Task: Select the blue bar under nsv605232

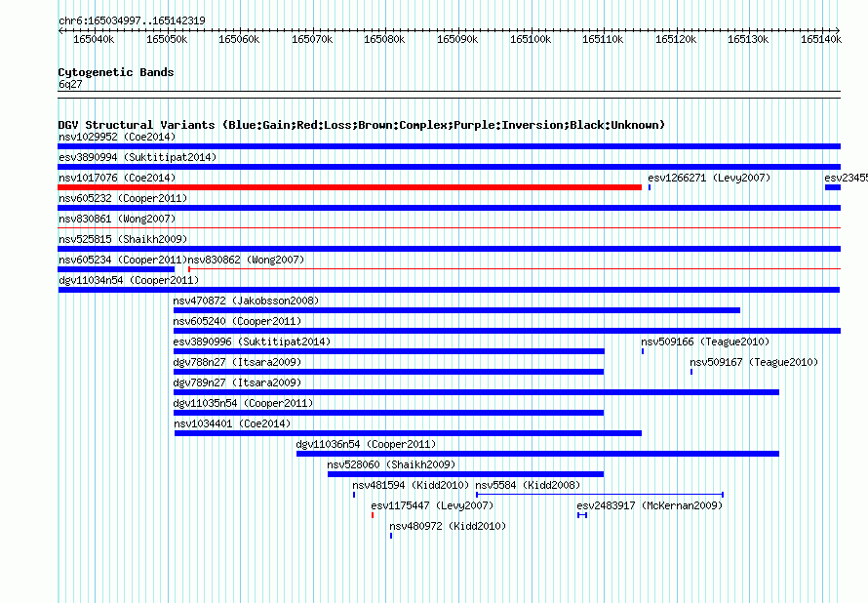Action: pos(449,208)
